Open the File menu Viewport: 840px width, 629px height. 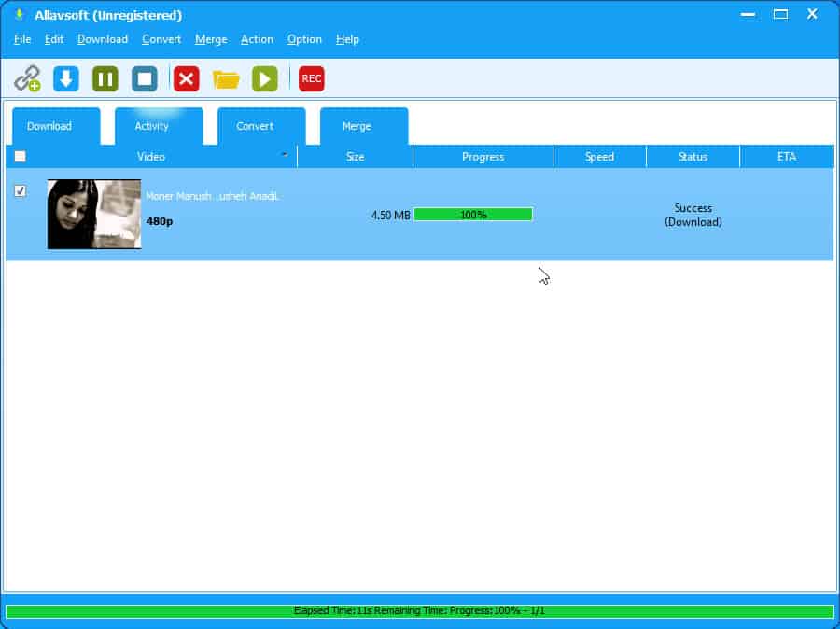pyautogui.click(x=22, y=39)
